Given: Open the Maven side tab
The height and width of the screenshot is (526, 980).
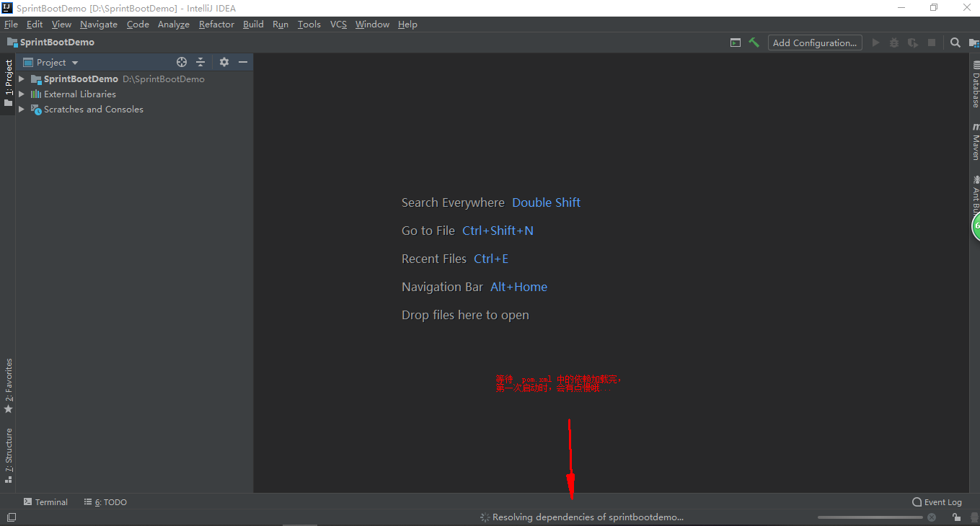Looking at the screenshot, I should click(x=975, y=141).
